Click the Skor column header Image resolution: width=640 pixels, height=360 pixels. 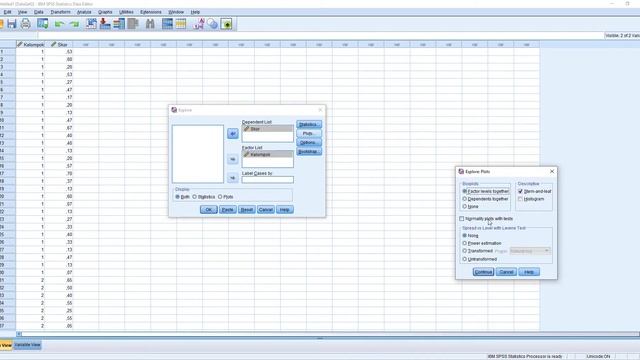(59, 44)
